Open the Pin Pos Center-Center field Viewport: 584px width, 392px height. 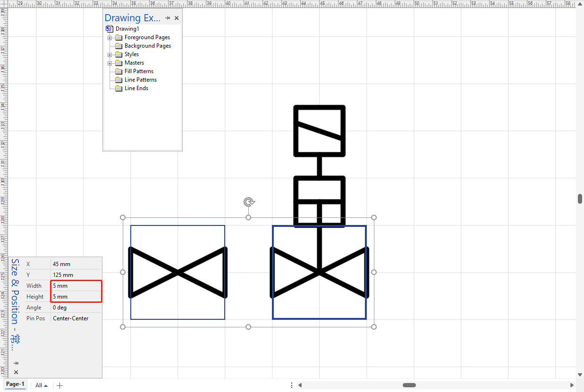click(x=76, y=318)
